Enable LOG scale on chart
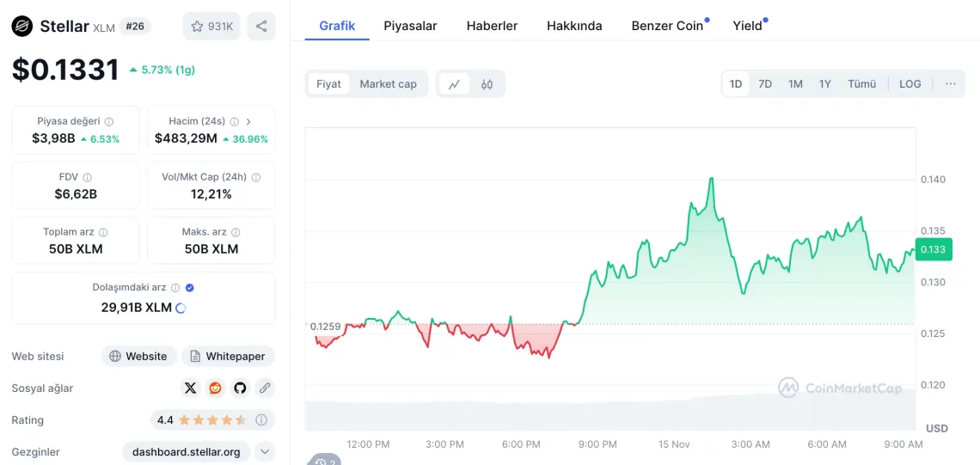The image size is (980, 465). (910, 84)
